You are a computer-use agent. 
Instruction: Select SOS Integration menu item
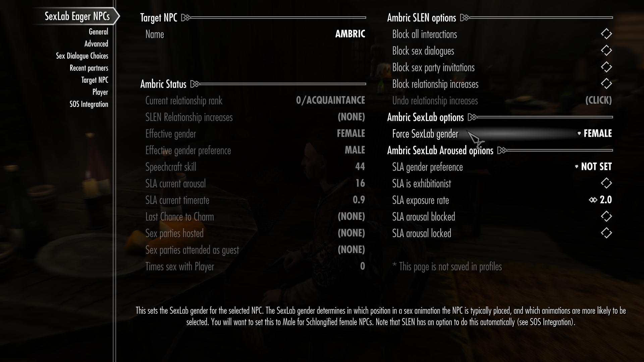[89, 104]
